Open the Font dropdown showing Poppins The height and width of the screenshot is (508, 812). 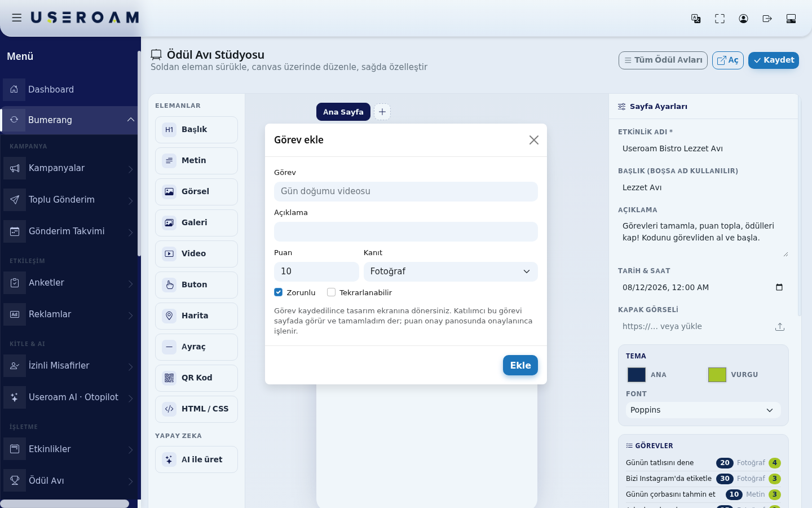(703, 410)
